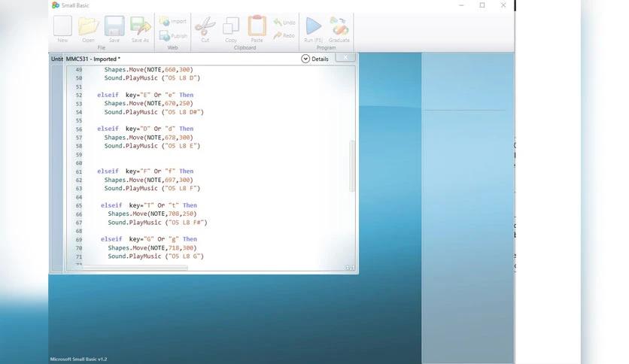Undo the last edit
The image size is (629, 364).
[284, 23]
